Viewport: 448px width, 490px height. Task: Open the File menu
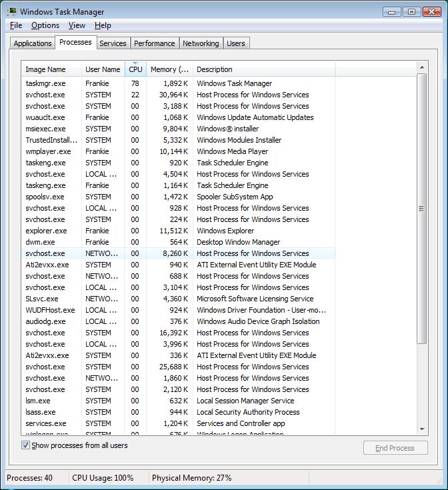[16, 25]
